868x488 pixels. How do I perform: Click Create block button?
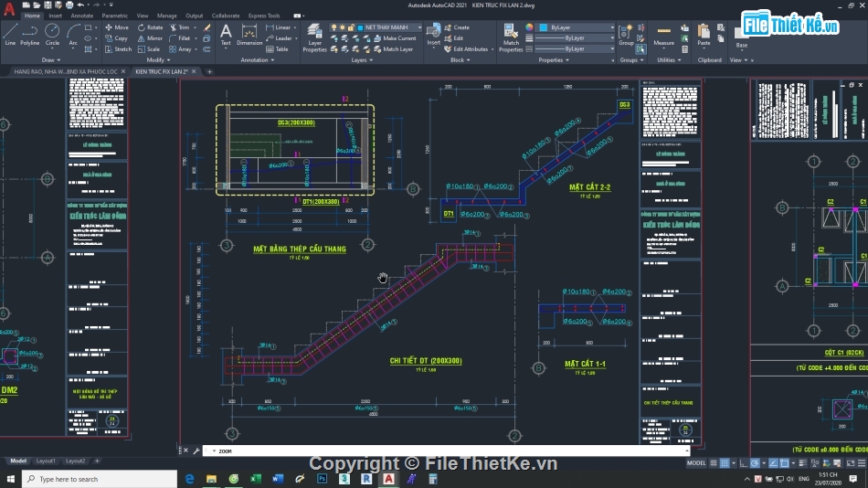point(457,27)
